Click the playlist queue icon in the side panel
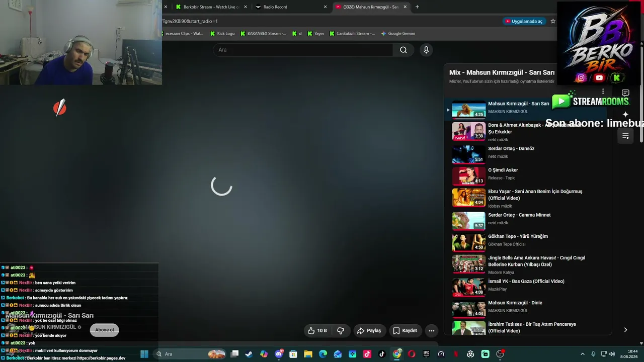Viewport: 644px width, 362px height. 625,136
